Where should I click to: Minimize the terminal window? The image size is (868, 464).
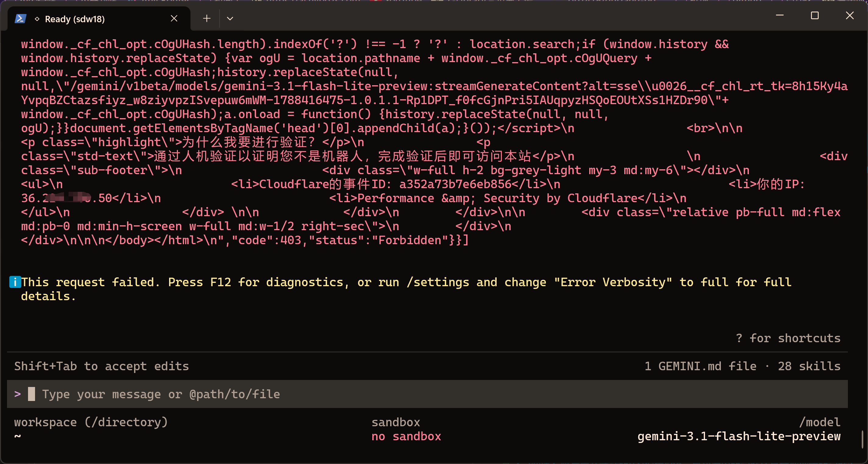point(780,16)
